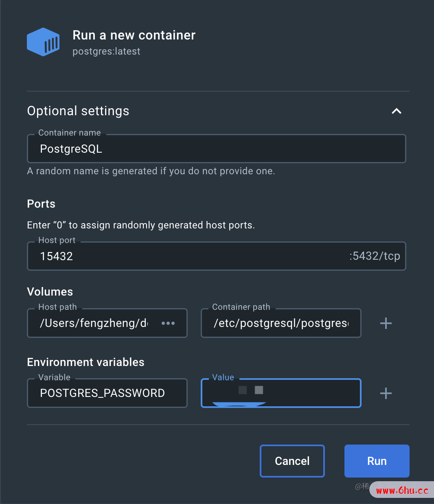The height and width of the screenshot is (504, 434).
Task: Click the blue Docker container image icon
Action: pos(43,42)
